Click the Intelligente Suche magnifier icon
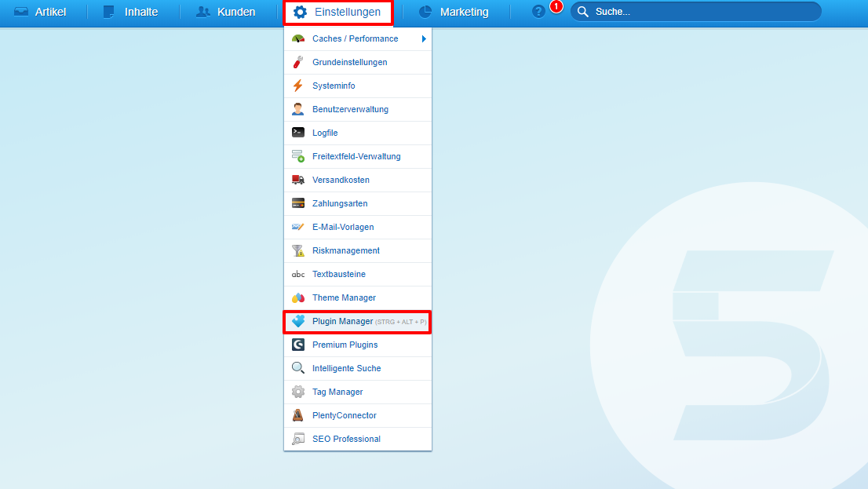Image resolution: width=868 pixels, height=489 pixels. coord(297,368)
